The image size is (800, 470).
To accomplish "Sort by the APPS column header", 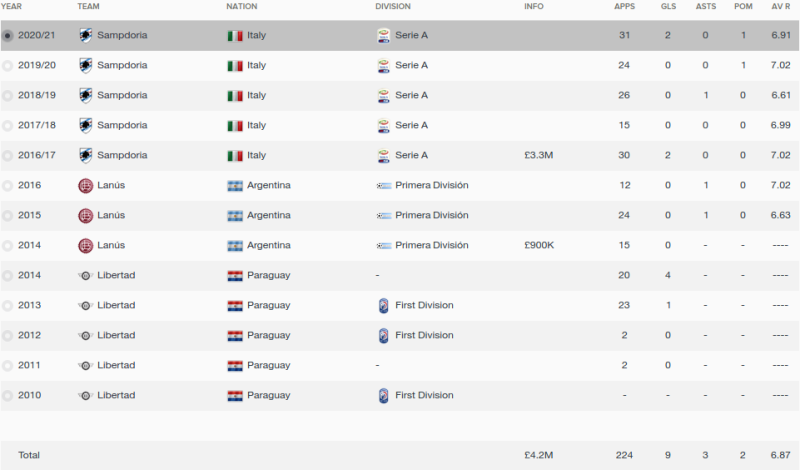I will [x=624, y=7].
